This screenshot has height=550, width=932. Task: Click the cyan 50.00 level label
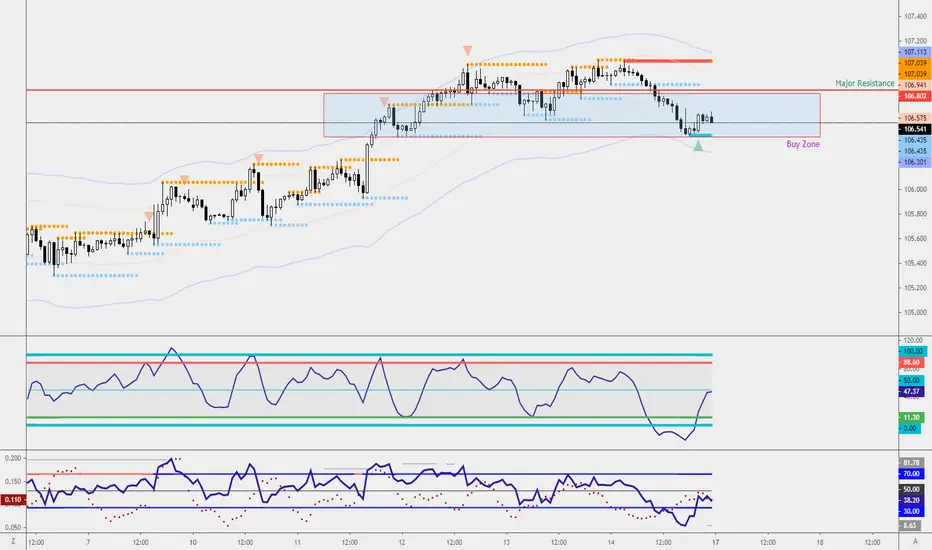(x=911, y=381)
